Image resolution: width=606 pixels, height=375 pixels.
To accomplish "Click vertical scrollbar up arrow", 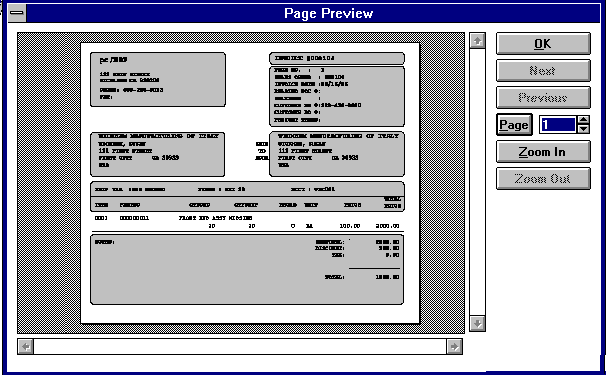I will click(477, 41).
